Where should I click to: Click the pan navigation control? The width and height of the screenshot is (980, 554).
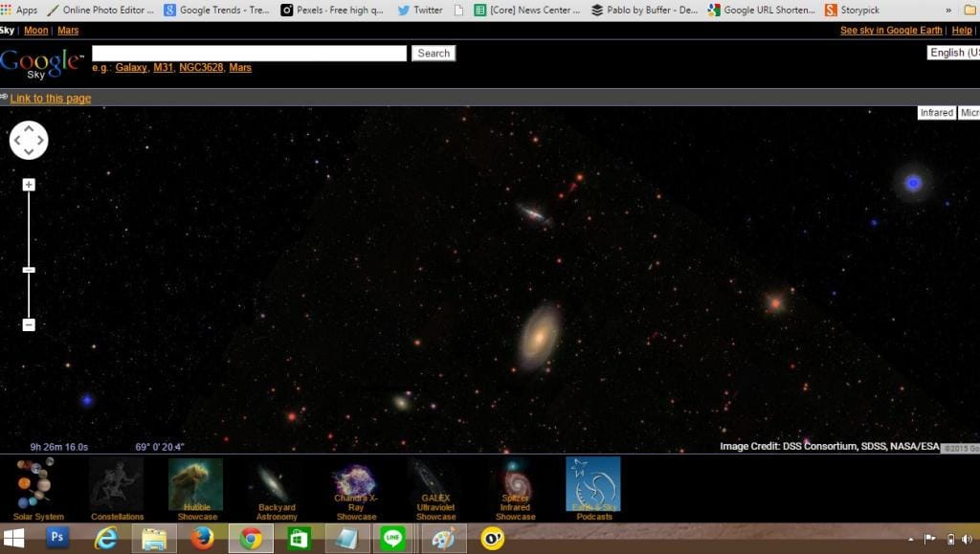coord(29,141)
